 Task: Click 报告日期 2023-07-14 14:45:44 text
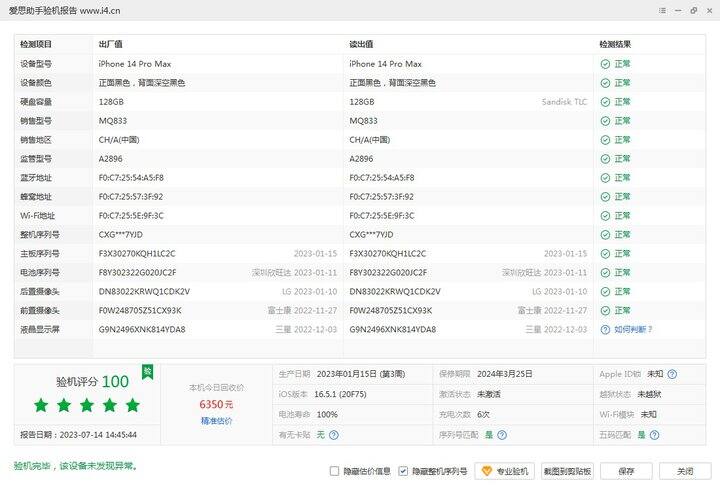(x=78, y=434)
